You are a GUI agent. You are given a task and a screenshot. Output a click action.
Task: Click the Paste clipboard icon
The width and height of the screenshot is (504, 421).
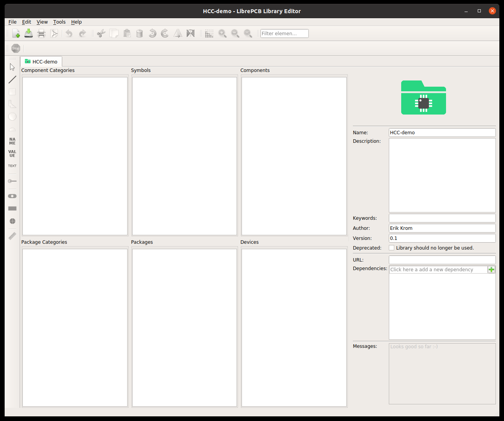tap(127, 34)
